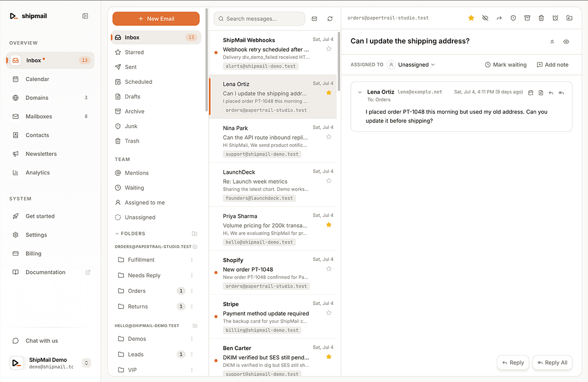
Task: View the raw source document icon in message
Action: coord(541,93)
